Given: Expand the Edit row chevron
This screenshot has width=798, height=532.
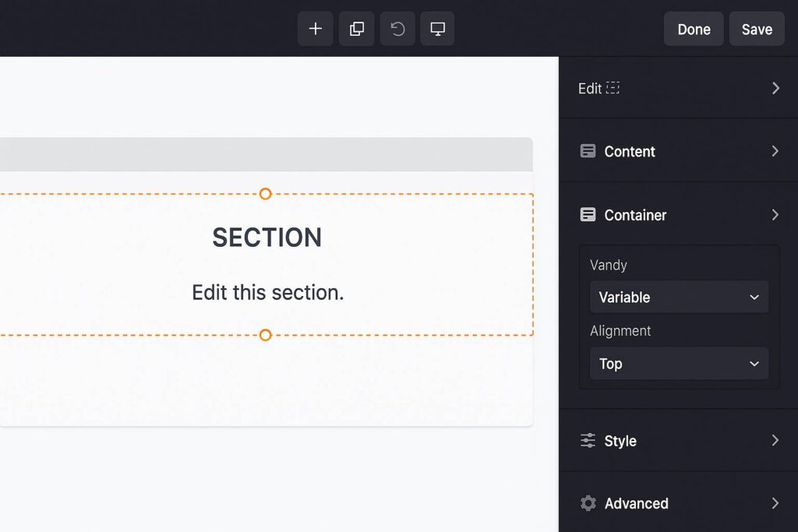Looking at the screenshot, I should pyautogui.click(x=775, y=88).
